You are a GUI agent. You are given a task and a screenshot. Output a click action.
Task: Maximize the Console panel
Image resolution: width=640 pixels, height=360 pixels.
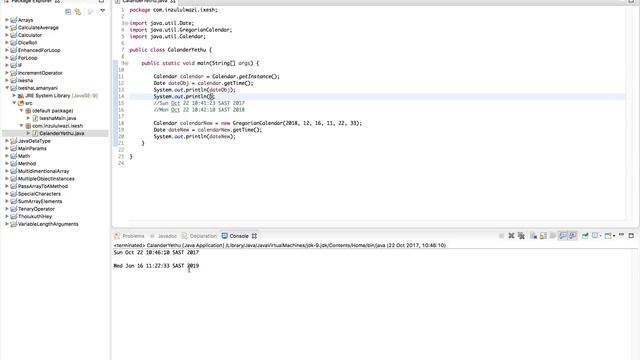point(631,236)
